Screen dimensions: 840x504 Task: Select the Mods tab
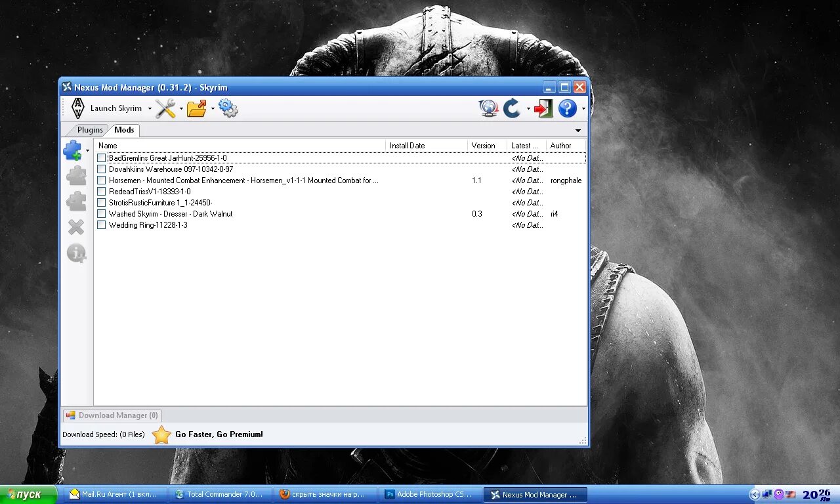(124, 130)
